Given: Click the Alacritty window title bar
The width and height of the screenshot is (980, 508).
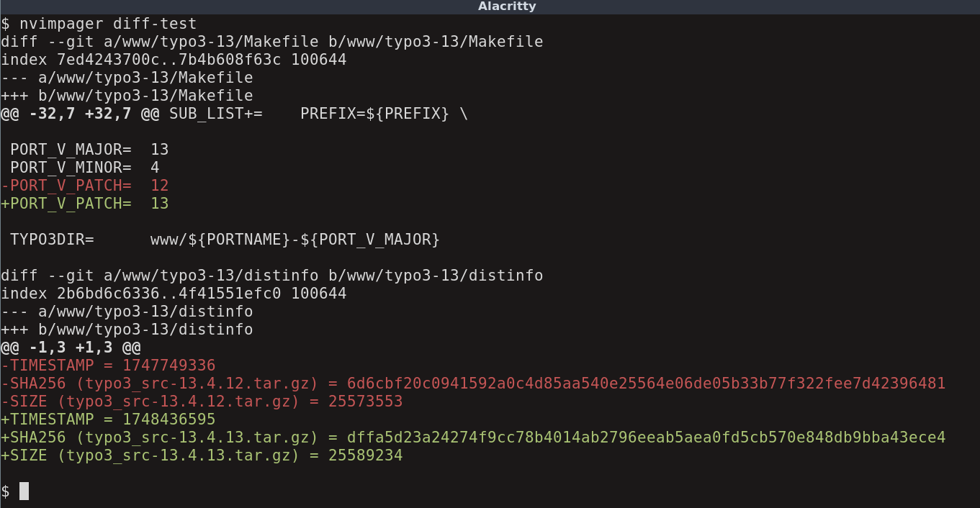Looking at the screenshot, I should pos(490,6).
